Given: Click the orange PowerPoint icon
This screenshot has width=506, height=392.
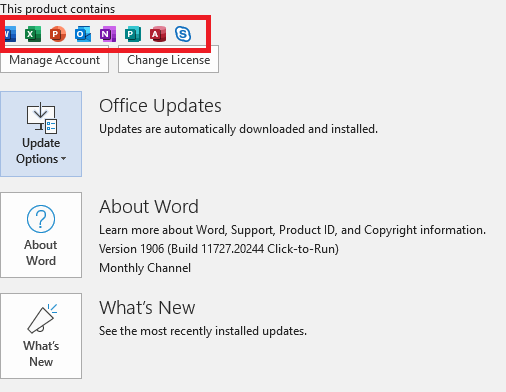Looking at the screenshot, I should [58, 34].
